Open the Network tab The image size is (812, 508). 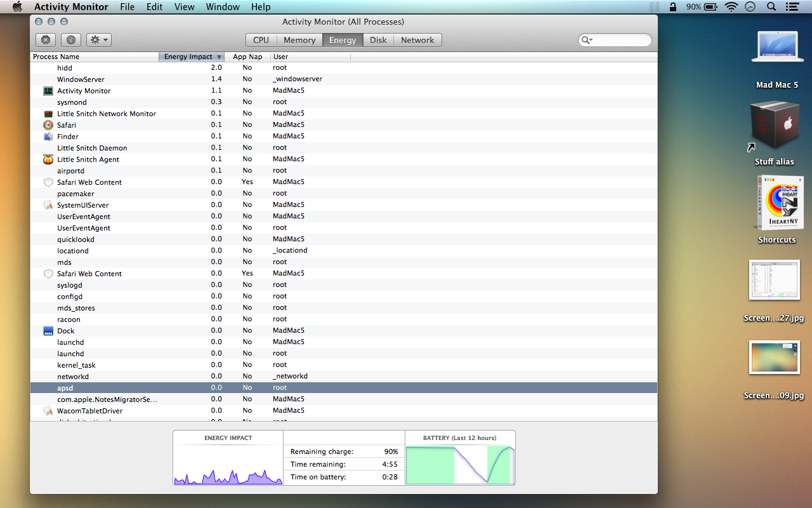(x=417, y=40)
